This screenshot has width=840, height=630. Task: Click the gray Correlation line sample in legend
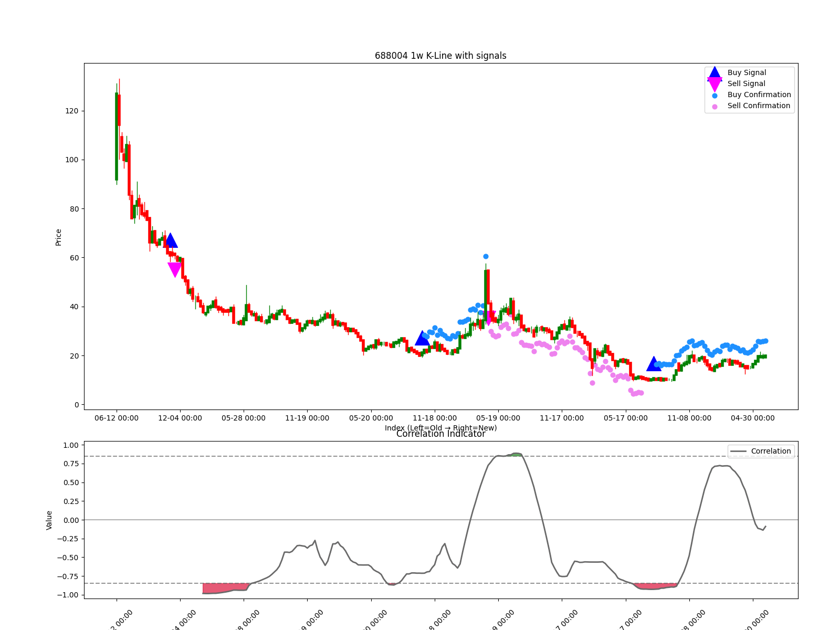(738, 451)
